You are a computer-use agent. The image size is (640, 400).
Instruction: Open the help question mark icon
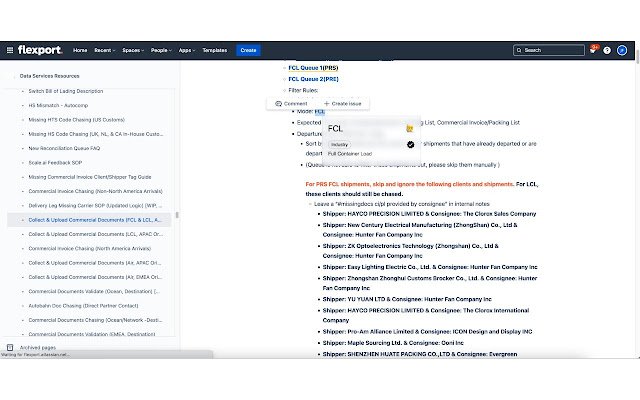607,50
